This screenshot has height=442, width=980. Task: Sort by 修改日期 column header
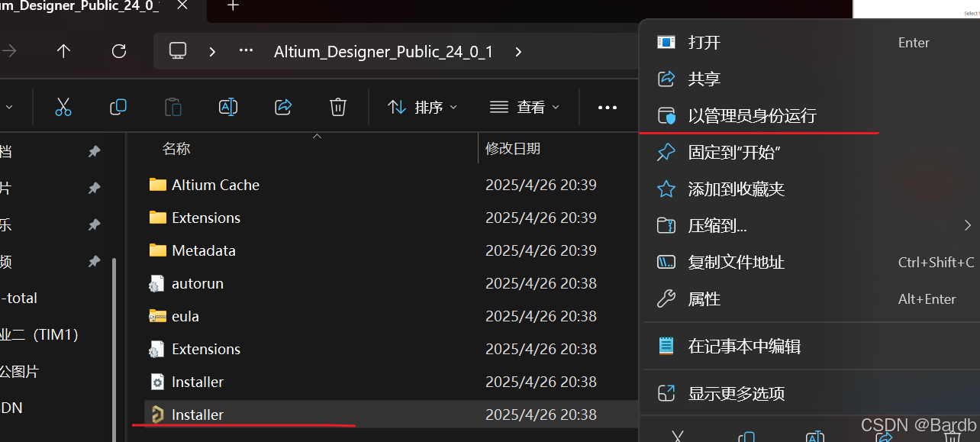coord(513,149)
